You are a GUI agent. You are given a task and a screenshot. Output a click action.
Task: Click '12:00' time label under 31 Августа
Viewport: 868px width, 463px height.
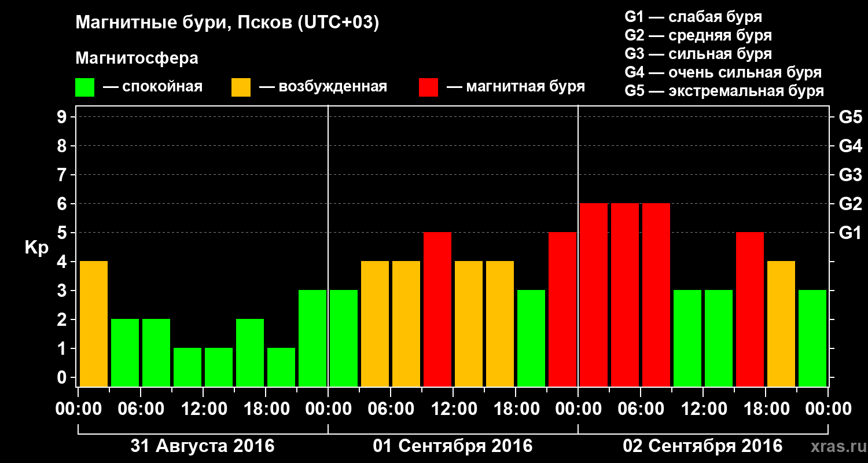(203, 409)
